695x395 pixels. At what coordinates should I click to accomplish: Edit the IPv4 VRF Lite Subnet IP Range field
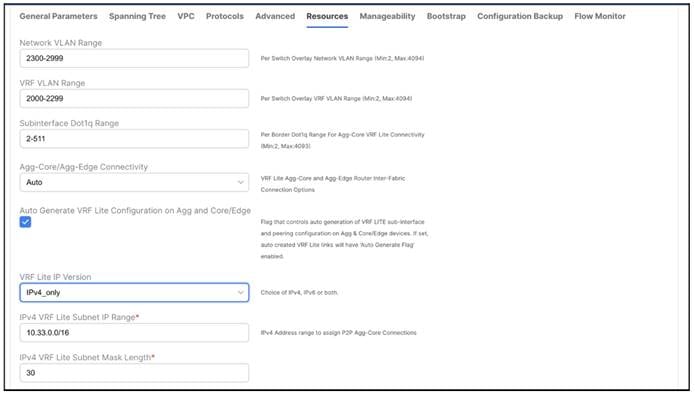[x=134, y=332]
